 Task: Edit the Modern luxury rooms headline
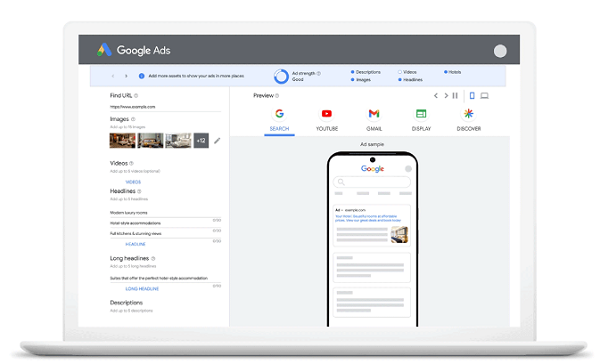(x=165, y=213)
